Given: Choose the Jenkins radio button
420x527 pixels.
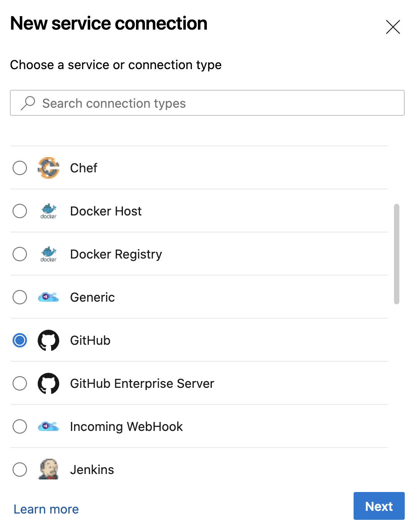Looking at the screenshot, I should [x=20, y=470].
